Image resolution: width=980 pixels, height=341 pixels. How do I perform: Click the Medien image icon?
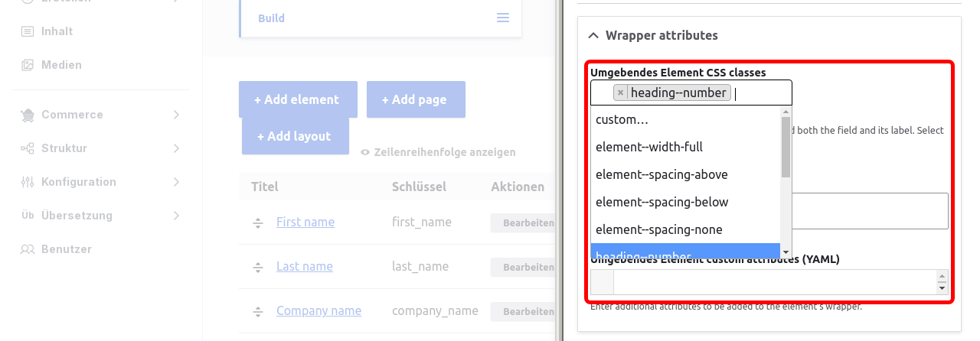[x=28, y=65]
